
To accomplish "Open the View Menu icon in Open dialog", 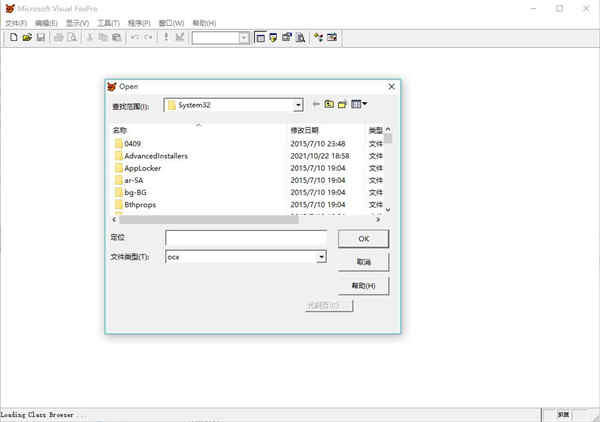I will click(x=359, y=104).
